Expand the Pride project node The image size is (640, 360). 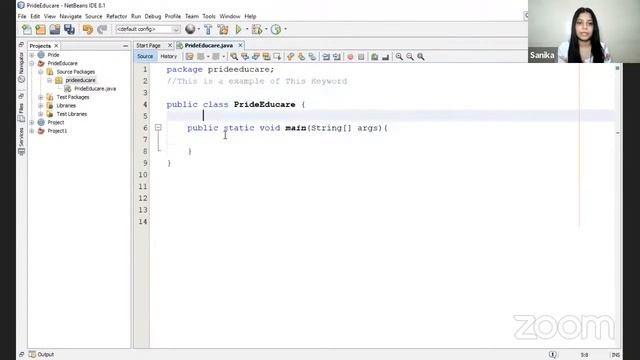point(32,55)
